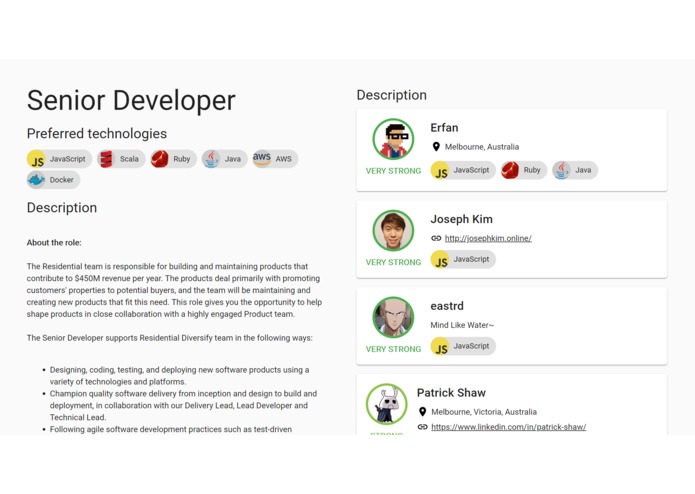The height and width of the screenshot is (494, 695).
Task: Click the name eastrd
Action: point(447,306)
